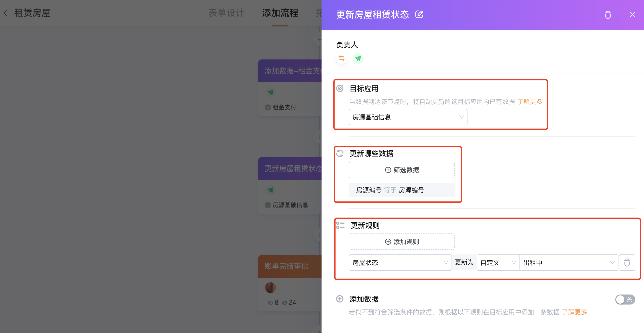The image size is (644, 333).
Task: Delete the 房屋状态 update rule row
Action: (627, 262)
